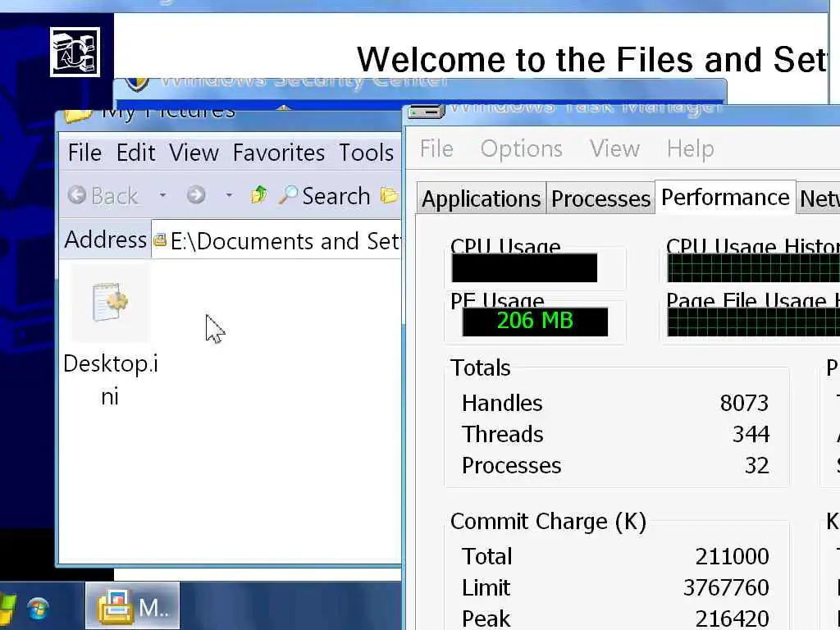
Task: Switch to the Applications tab
Action: [482, 199]
